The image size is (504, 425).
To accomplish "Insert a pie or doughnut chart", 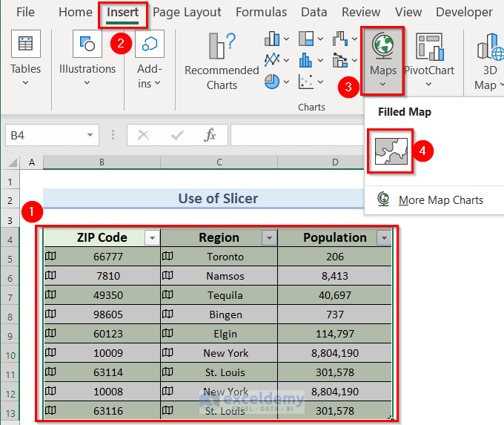I will [x=272, y=82].
